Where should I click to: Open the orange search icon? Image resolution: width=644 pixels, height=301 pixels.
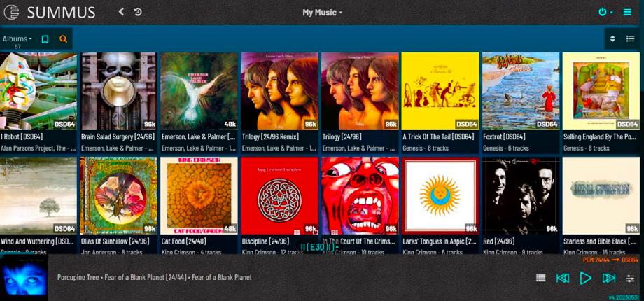tap(63, 39)
